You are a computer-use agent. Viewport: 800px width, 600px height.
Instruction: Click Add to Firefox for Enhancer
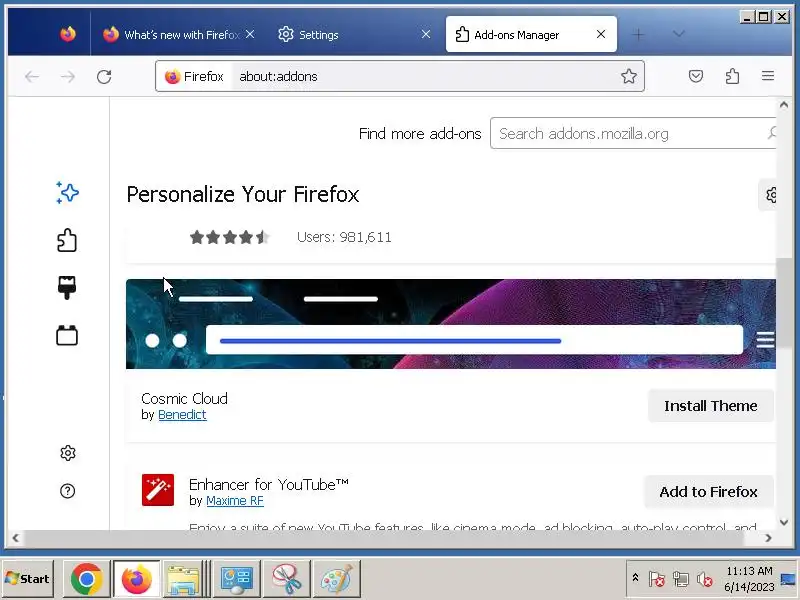708,491
